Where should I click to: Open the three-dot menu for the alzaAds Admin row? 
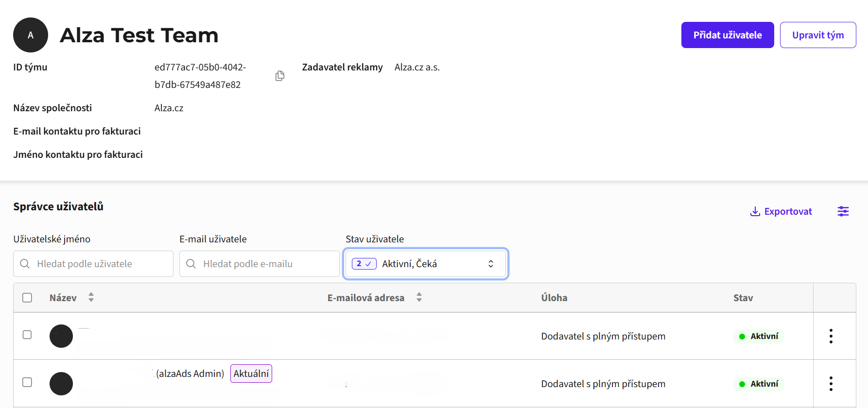pos(831,384)
